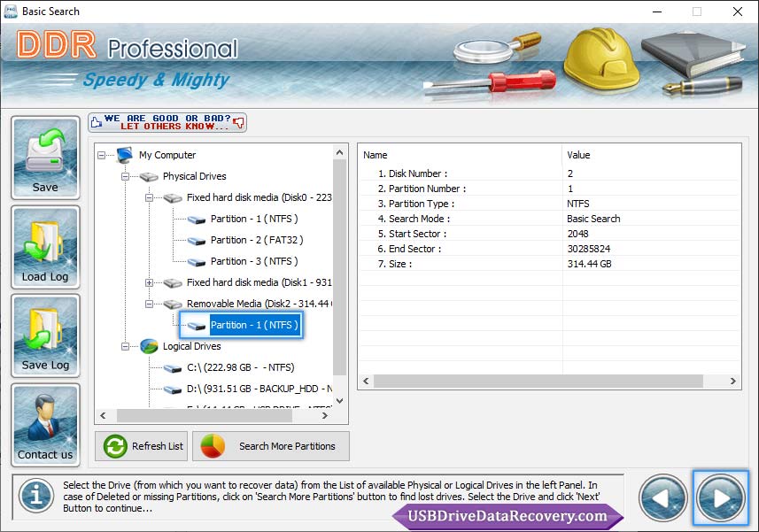Screen dimensions: 759x532
Task: Click the '30285824' end sector value
Action: tap(589, 249)
